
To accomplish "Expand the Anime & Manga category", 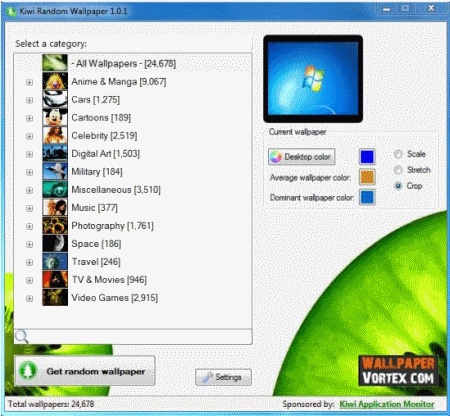I will (x=30, y=82).
